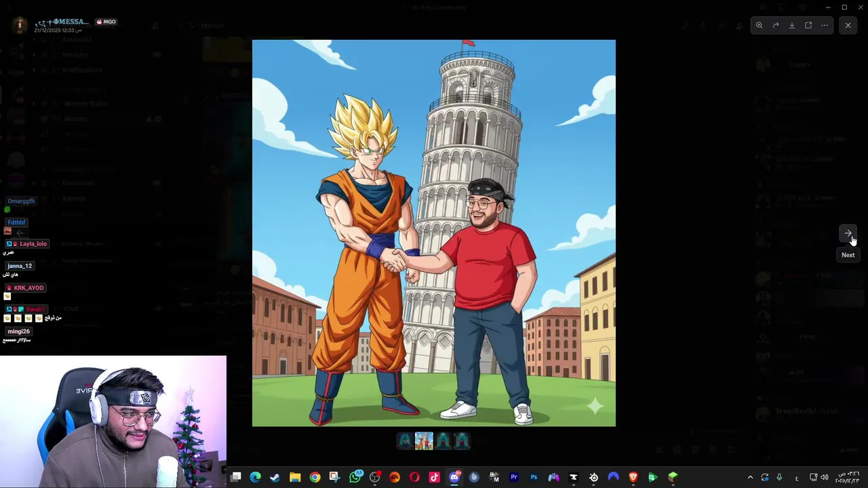Open SteelSeries app from the taskbar

point(593,477)
